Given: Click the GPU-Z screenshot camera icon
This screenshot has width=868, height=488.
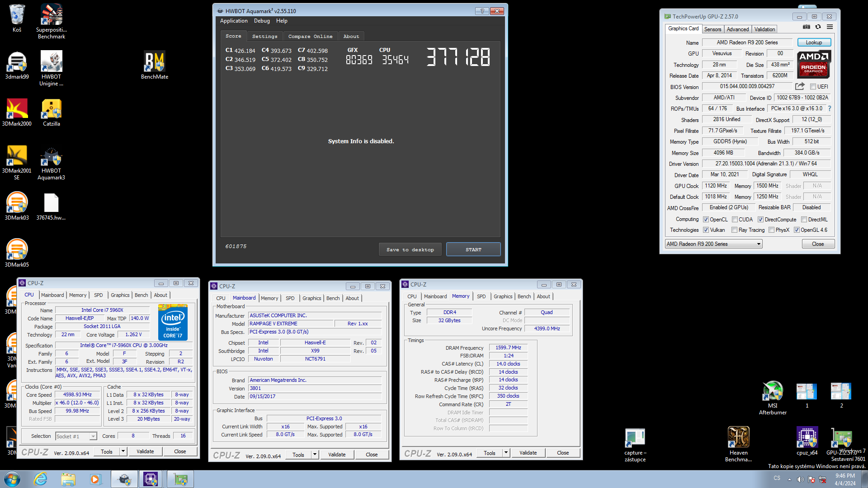Looking at the screenshot, I should (x=806, y=27).
